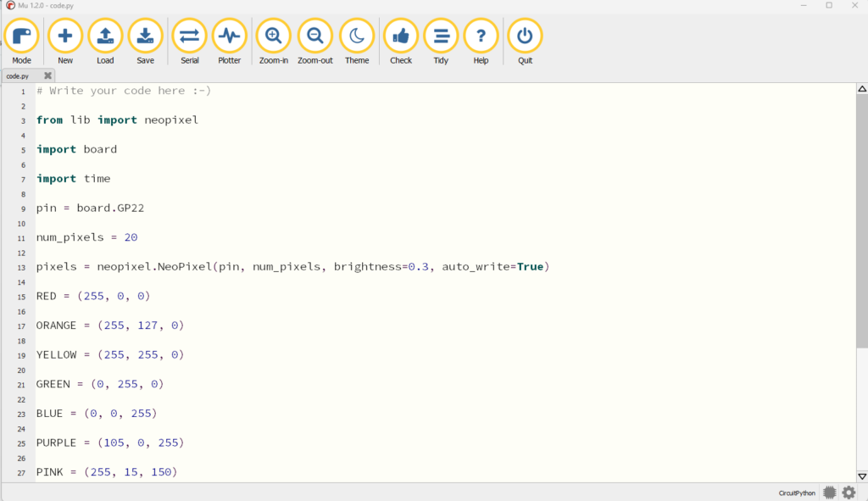
Task: Open the Serial console
Action: pyautogui.click(x=189, y=36)
